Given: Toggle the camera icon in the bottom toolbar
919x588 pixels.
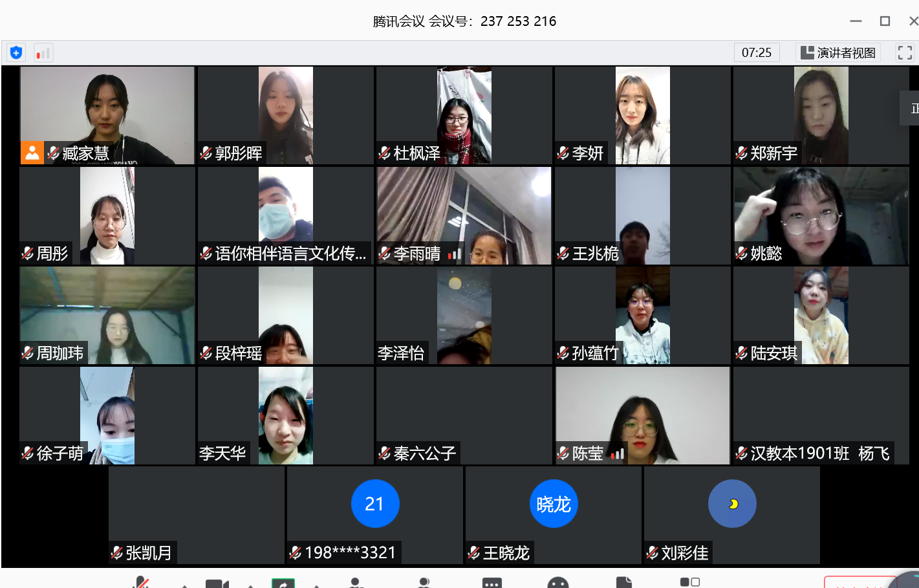Looking at the screenshot, I should (217, 583).
